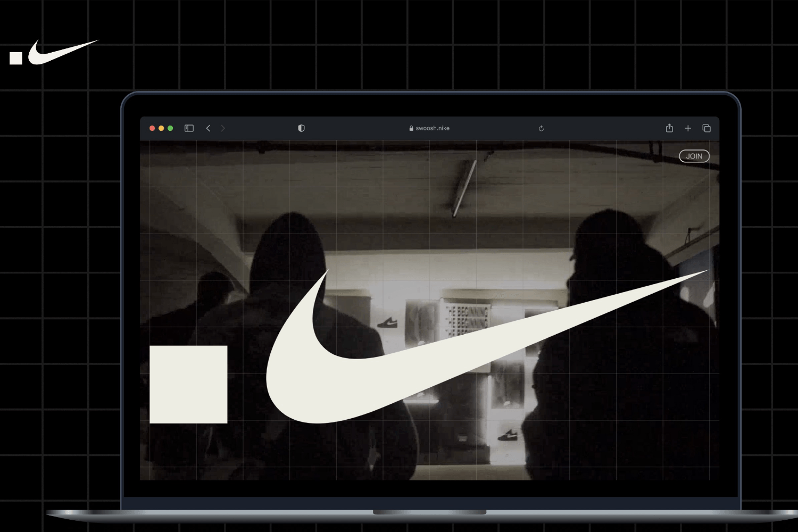This screenshot has height=532, width=798.
Task: Select the sneaker on the lower shelf
Action: pyautogui.click(x=508, y=435)
